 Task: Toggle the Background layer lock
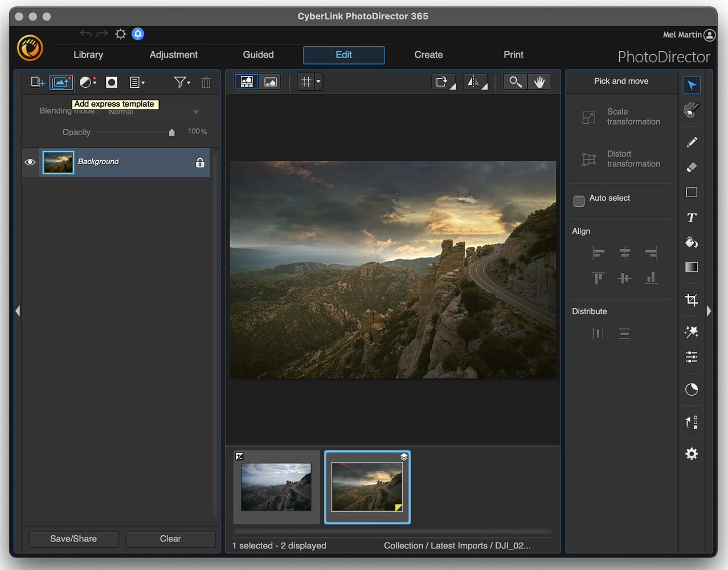200,162
